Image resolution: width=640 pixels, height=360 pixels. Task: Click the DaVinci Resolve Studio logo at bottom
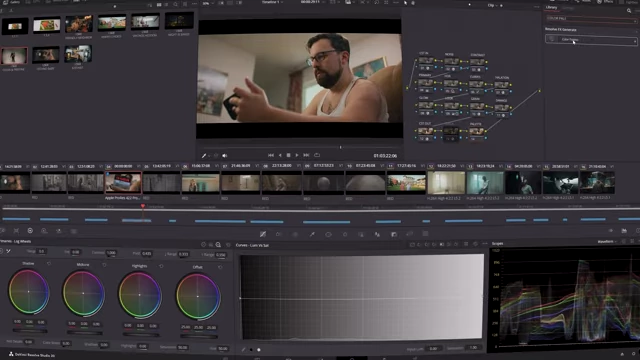click(x=11, y=354)
